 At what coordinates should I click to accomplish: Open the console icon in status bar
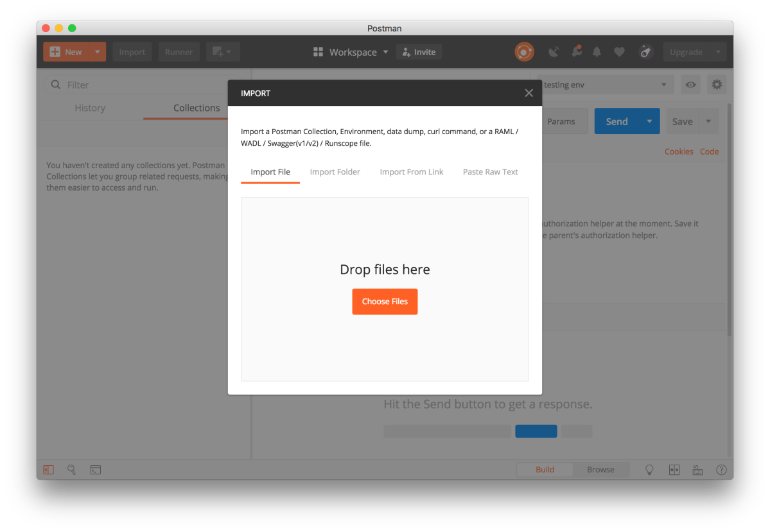(x=96, y=470)
